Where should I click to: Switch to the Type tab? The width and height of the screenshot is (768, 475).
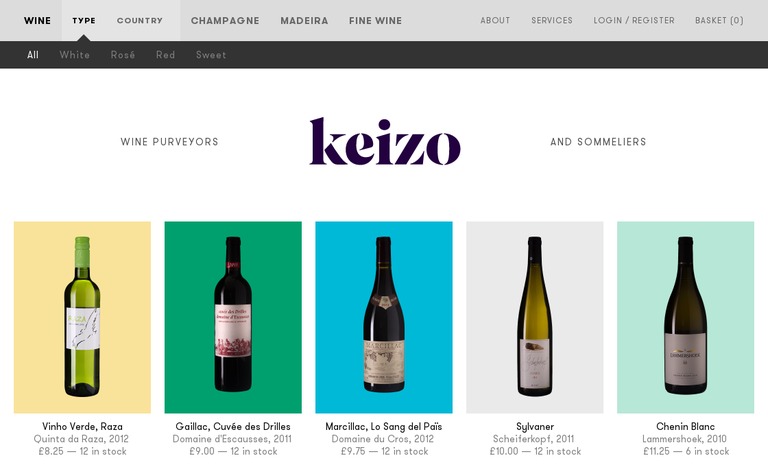point(84,20)
